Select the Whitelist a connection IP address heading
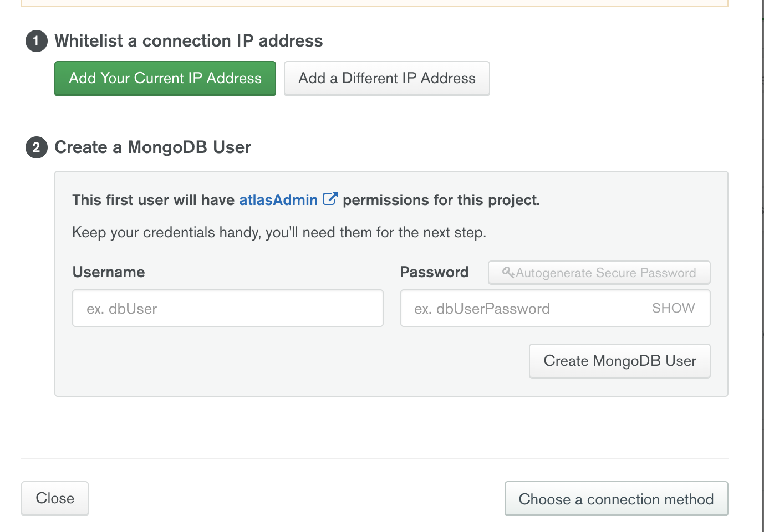Screen dimensions: 764x532 coord(189,41)
